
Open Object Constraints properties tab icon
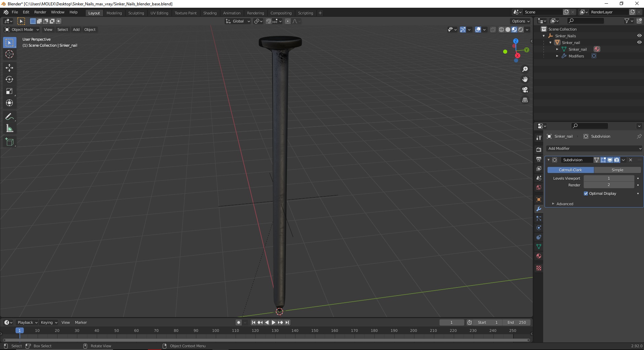pos(539,237)
